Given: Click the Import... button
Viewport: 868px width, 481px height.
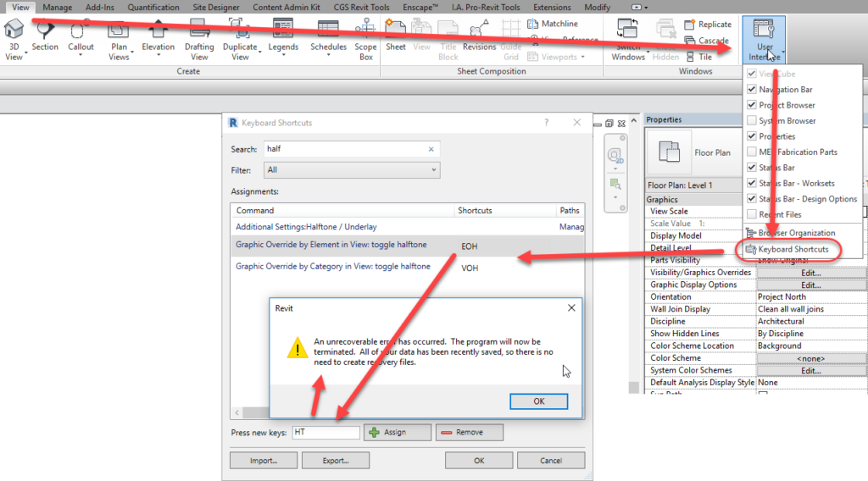Looking at the screenshot, I should (264, 461).
